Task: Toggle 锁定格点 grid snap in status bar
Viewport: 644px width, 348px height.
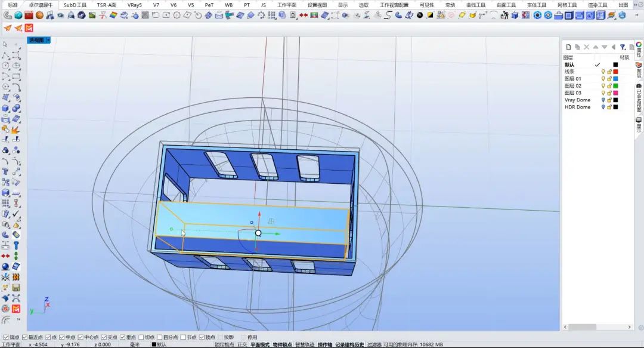Action: [x=224, y=344]
